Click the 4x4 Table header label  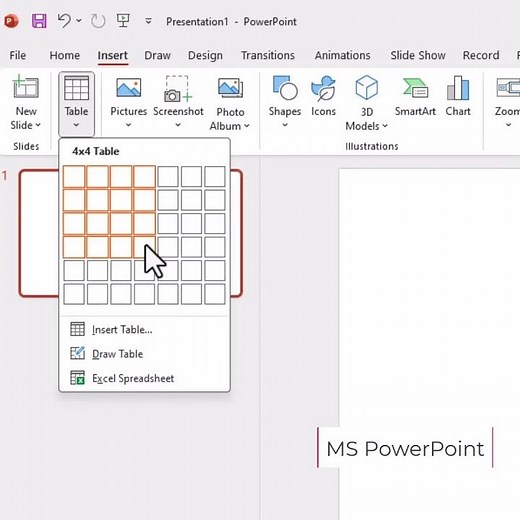(96, 151)
